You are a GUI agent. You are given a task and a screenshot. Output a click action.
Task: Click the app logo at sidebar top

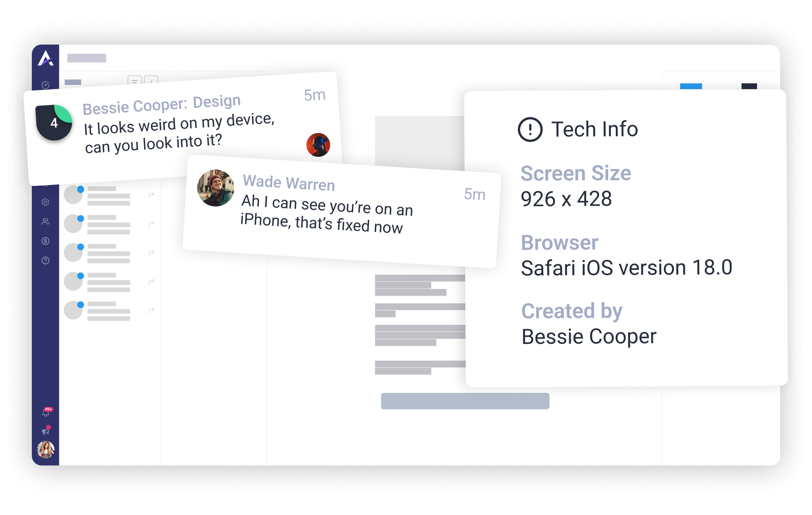tap(46, 58)
